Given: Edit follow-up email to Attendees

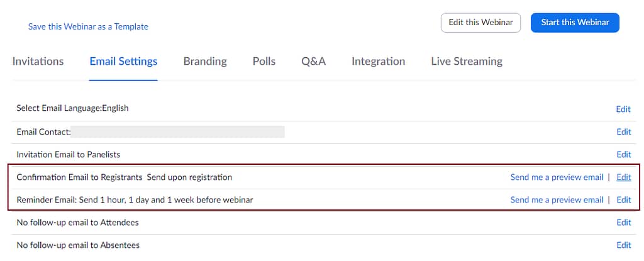Looking at the screenshot, I should click(623, 223).
